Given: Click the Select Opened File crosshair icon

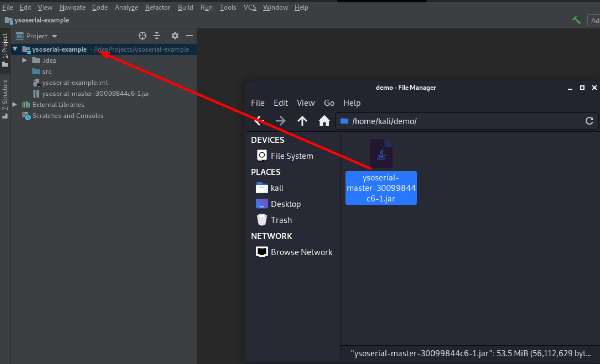Looking at the screenshot, I should [x=142, y=36].
